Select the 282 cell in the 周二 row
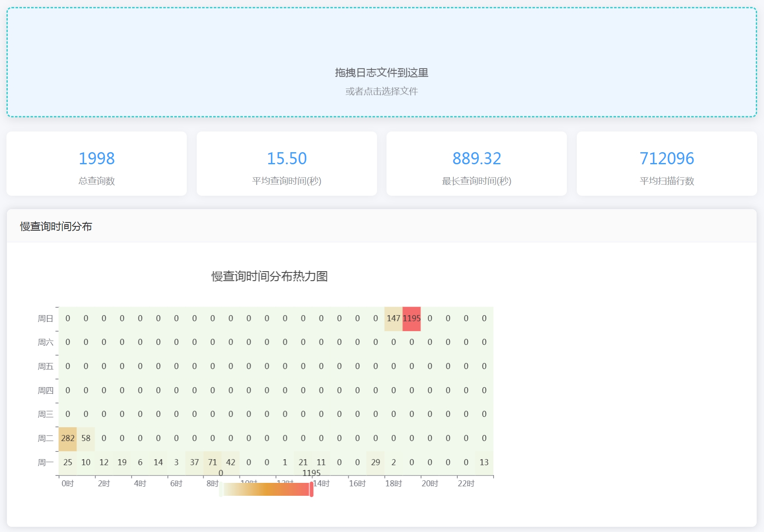This screenshot has height=532, width=764. click(x=68, y=438)
